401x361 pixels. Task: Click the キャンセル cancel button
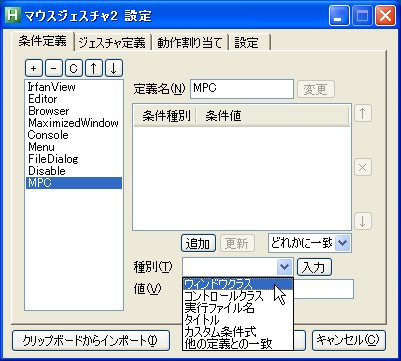(x=348, y=340)
